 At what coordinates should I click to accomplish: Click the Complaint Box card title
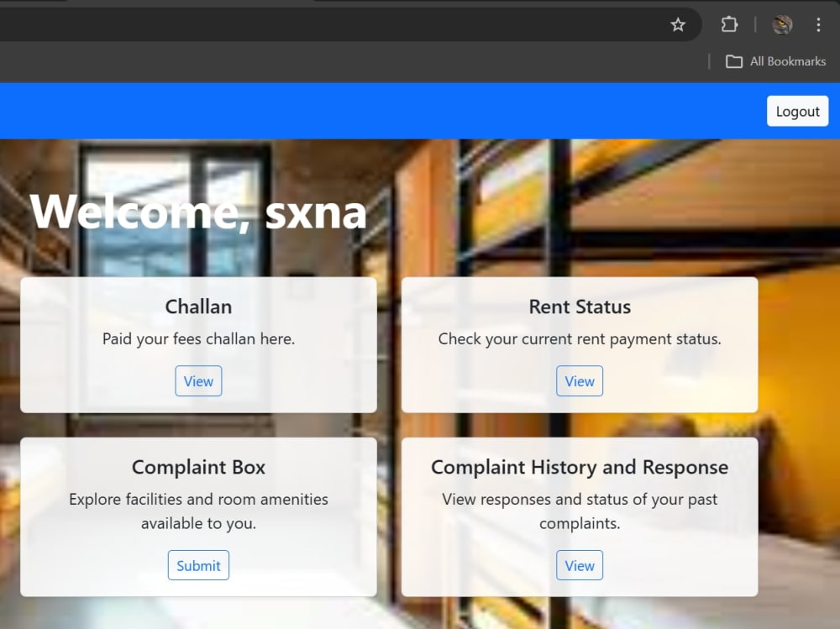coord(198,467)
